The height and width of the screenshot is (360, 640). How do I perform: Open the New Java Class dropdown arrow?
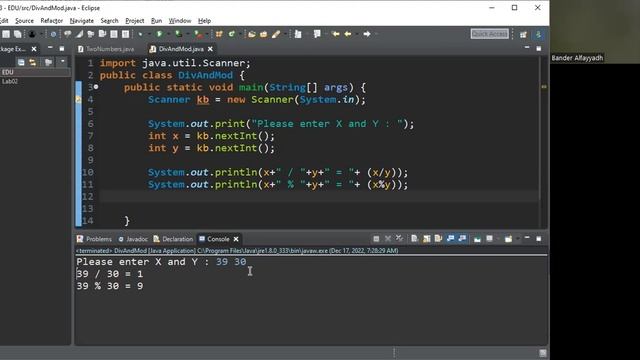click(240, 34)
